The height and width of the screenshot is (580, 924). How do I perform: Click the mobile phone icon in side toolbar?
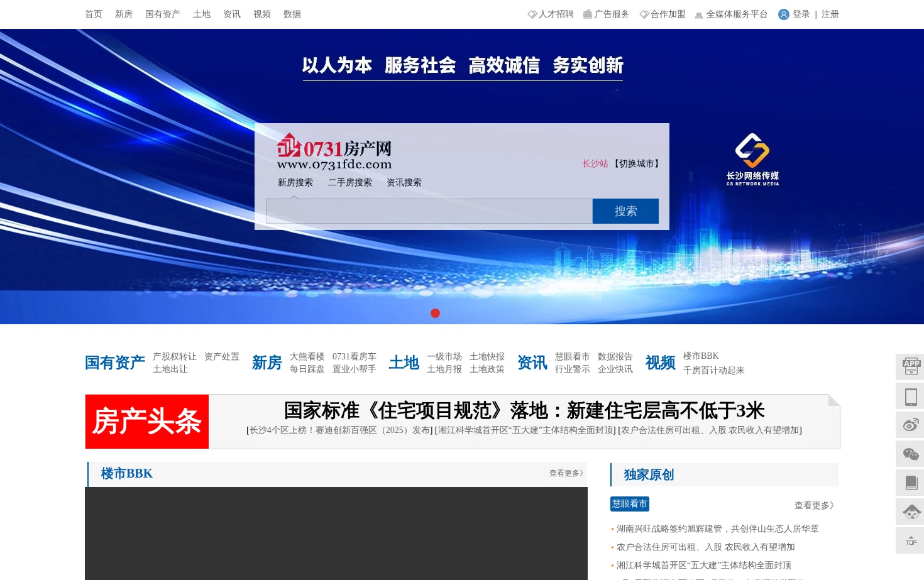pyautogui.click(x=911, y=396)
